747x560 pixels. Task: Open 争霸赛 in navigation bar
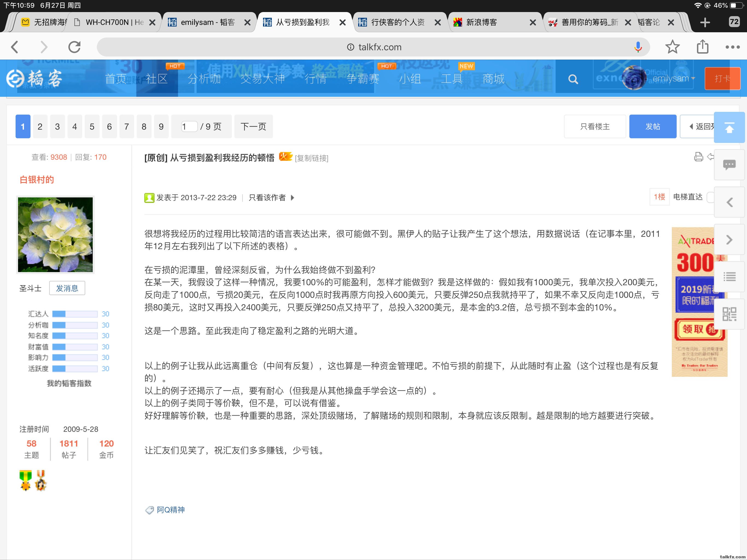[x=363, y=79]
